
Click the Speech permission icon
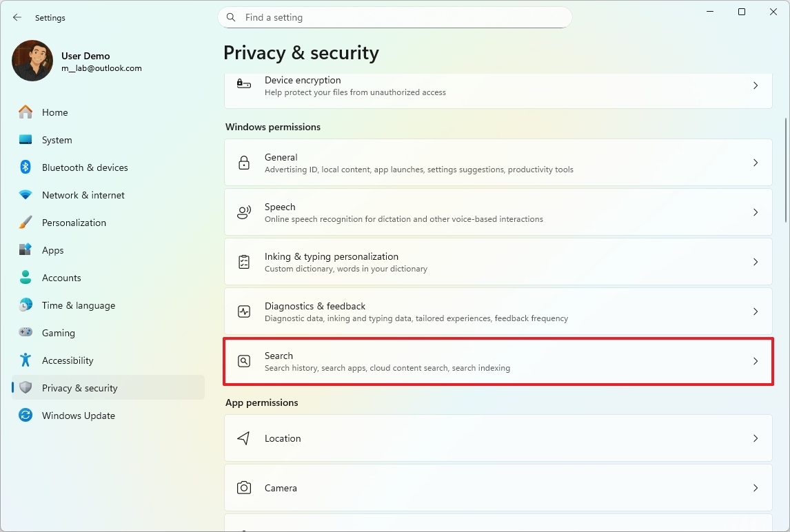(244, 212)
